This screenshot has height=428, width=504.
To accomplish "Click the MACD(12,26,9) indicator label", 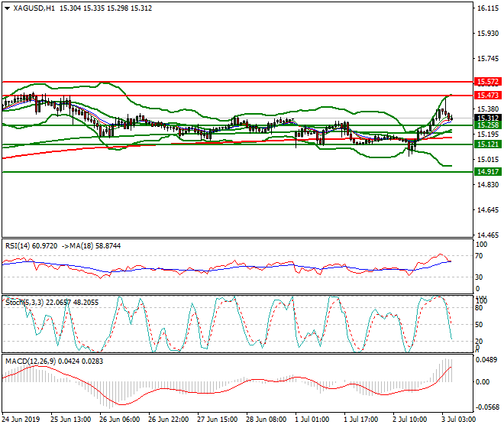I will point(54,362).
